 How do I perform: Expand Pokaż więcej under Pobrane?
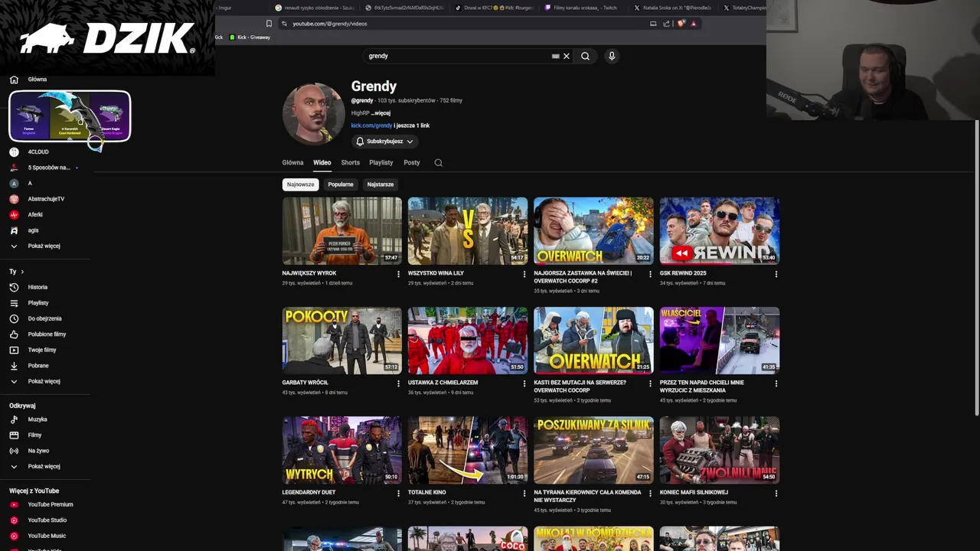click(x=37, y=381)
